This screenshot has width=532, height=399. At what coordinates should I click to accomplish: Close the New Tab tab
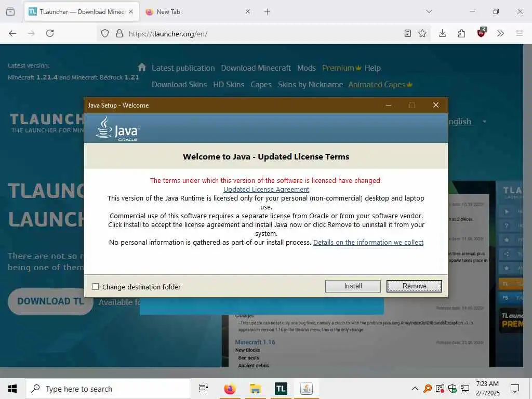248,11
